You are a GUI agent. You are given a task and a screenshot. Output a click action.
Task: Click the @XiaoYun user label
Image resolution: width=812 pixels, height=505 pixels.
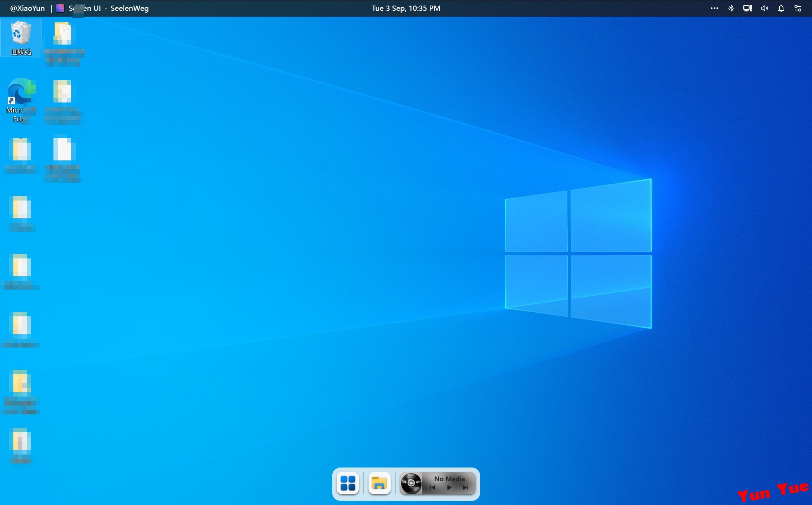[27, 8]
